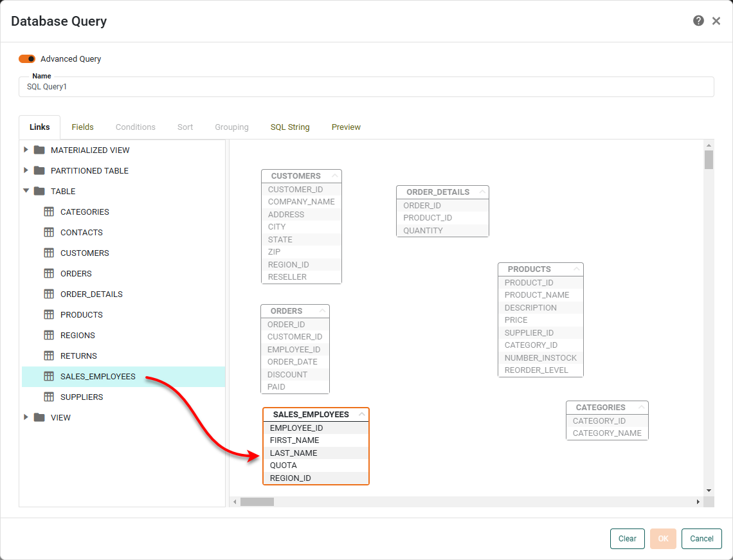
Task: Open the help question mark icon
Action: point(698,21)
